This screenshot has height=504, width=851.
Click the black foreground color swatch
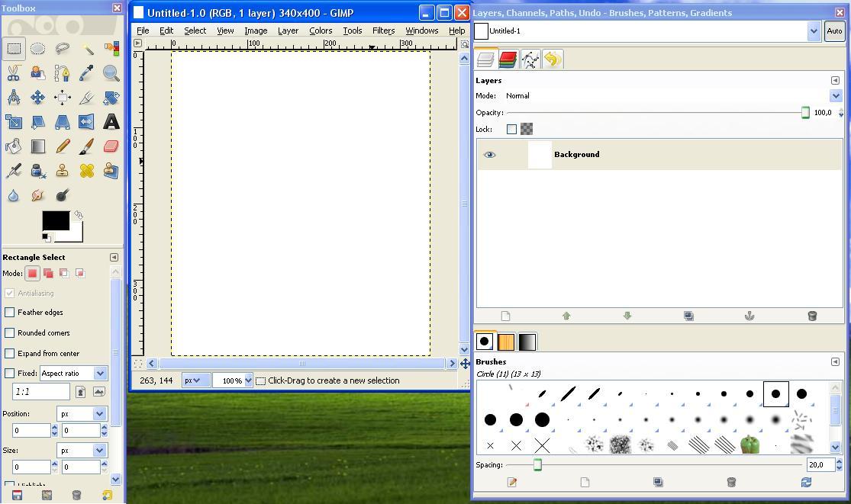pyautogui.click(x=56, y=221)
